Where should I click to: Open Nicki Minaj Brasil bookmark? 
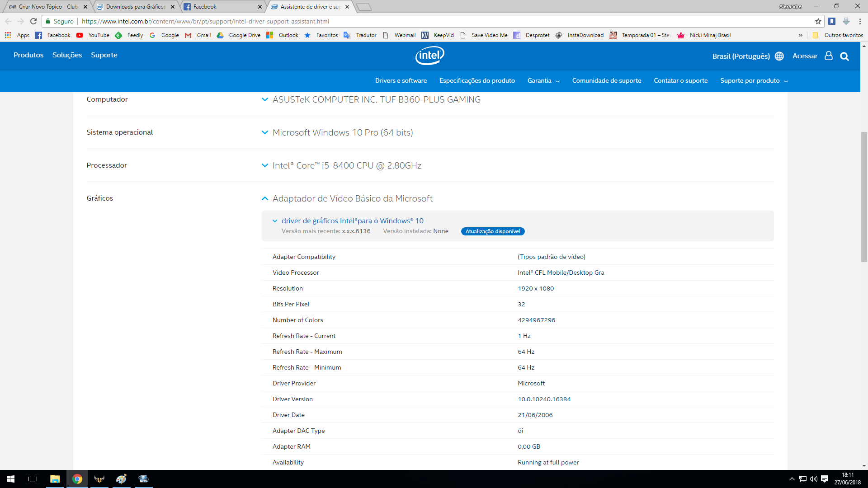click(704, 35)
